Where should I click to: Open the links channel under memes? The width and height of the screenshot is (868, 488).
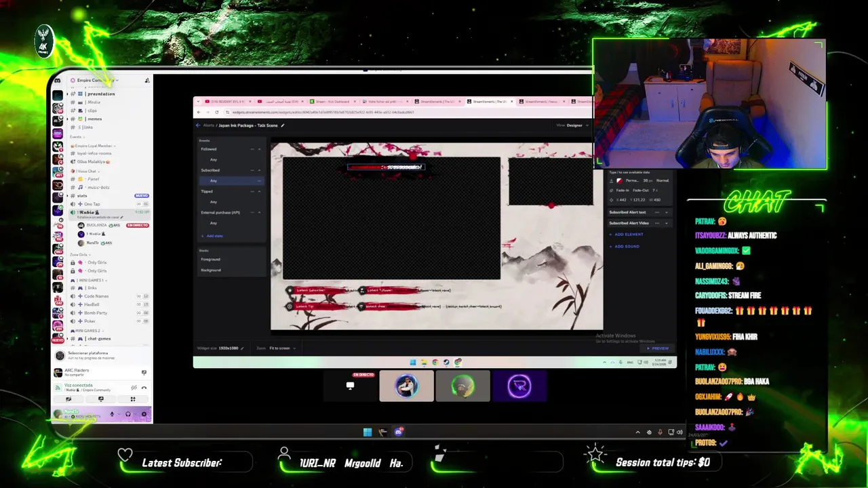(x=85, y=127)
